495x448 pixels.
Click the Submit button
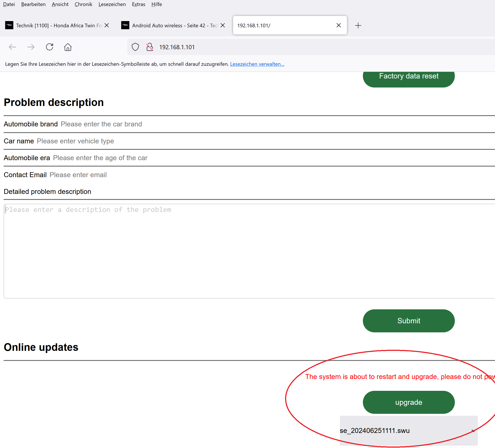409,321
